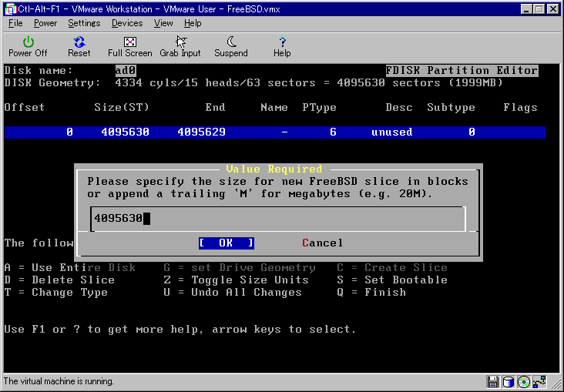Open the Settings menu
The image size is (564, 392).
84,23
